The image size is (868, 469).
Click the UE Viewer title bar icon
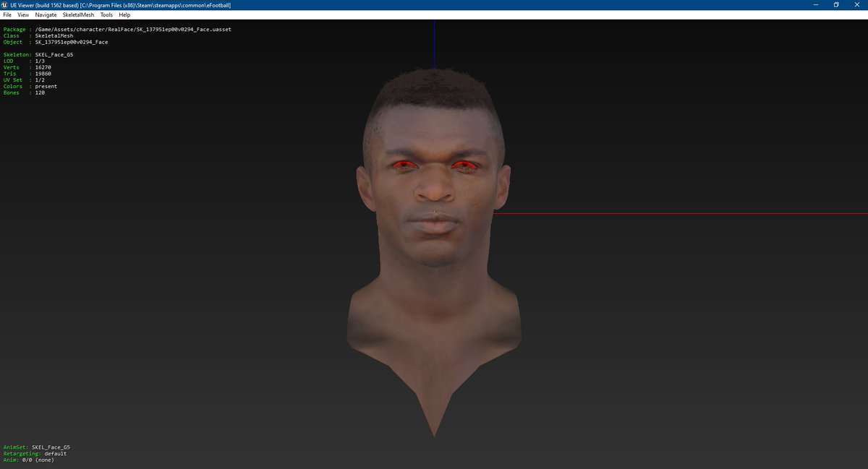pos(5,5)
